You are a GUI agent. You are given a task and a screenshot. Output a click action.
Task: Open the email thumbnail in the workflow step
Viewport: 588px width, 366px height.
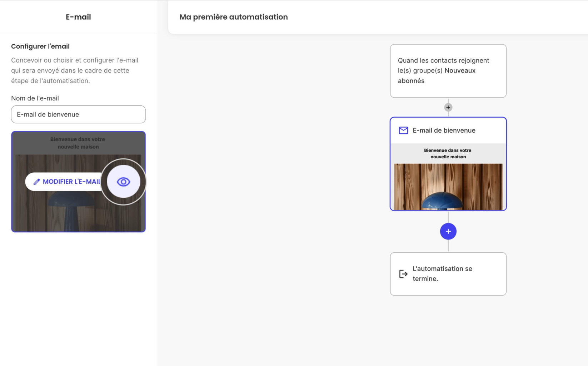tap(448, 177)
